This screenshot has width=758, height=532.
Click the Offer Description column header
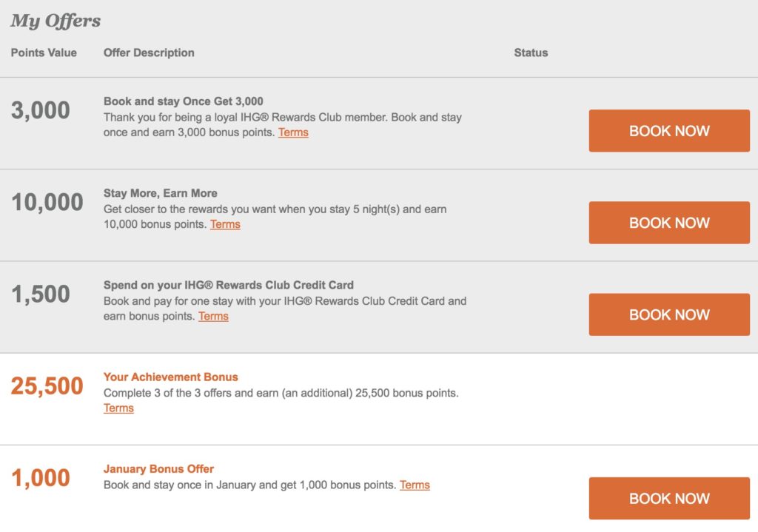click(x=149, y=53)
